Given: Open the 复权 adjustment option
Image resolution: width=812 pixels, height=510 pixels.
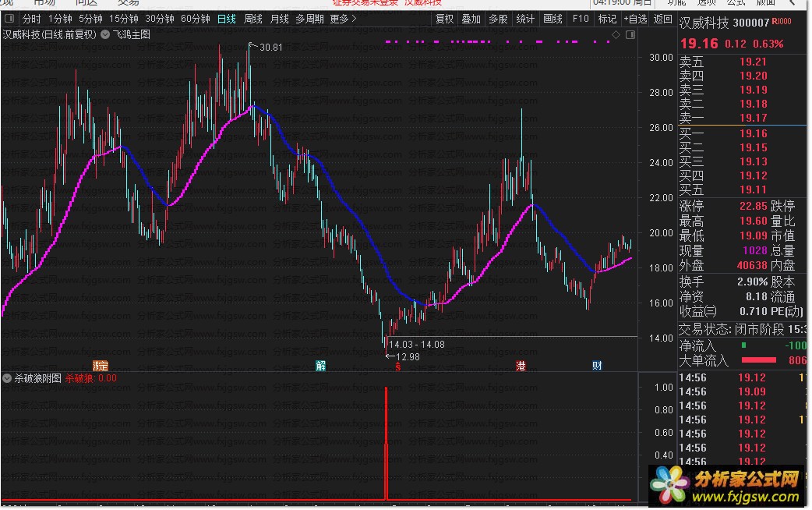Looking at the screenshot, I should (x=444, y=19).
